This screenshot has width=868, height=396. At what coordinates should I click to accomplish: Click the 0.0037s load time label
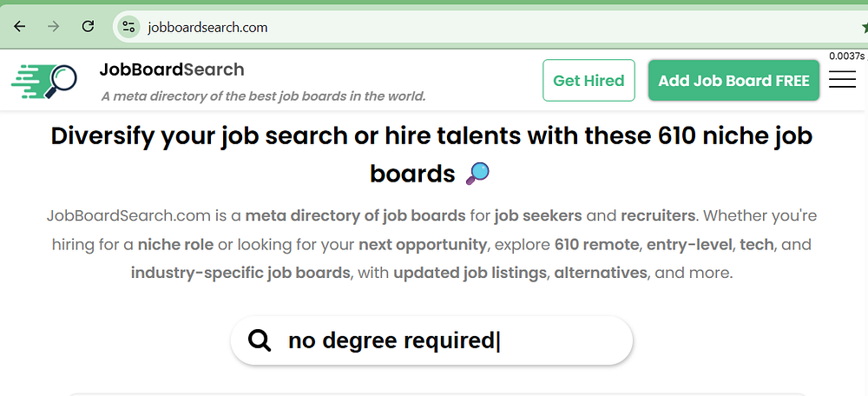(845, 56)
